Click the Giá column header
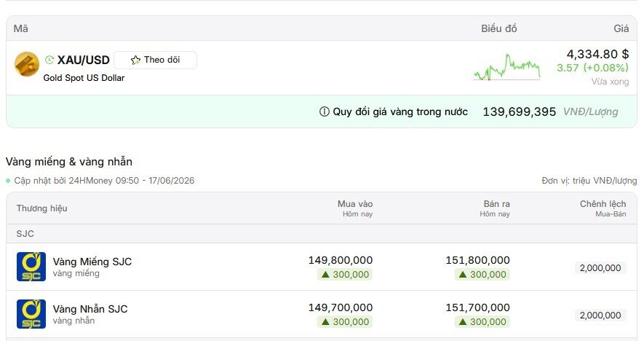Image resolution: width=644 pixels, height=341 pixels. (x=621, y=28)
